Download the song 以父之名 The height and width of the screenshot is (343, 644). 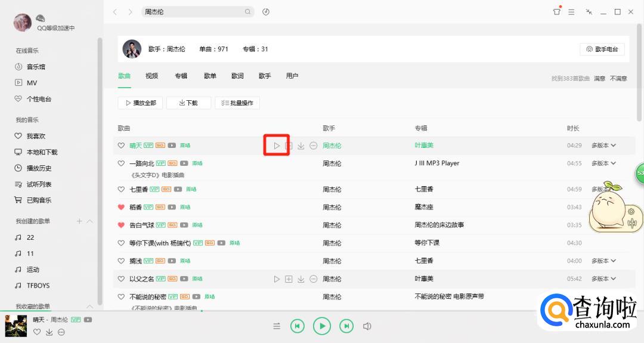click(301, 279)
